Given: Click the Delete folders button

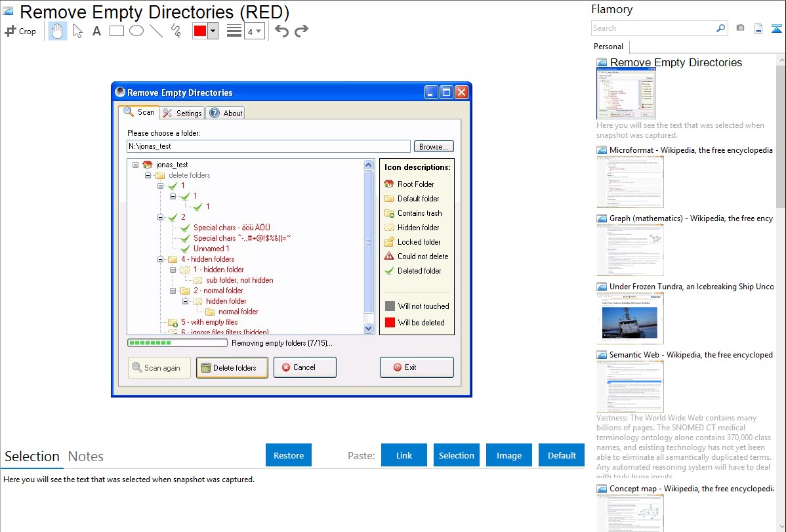Looking at the screenshot, I should 232,367.
